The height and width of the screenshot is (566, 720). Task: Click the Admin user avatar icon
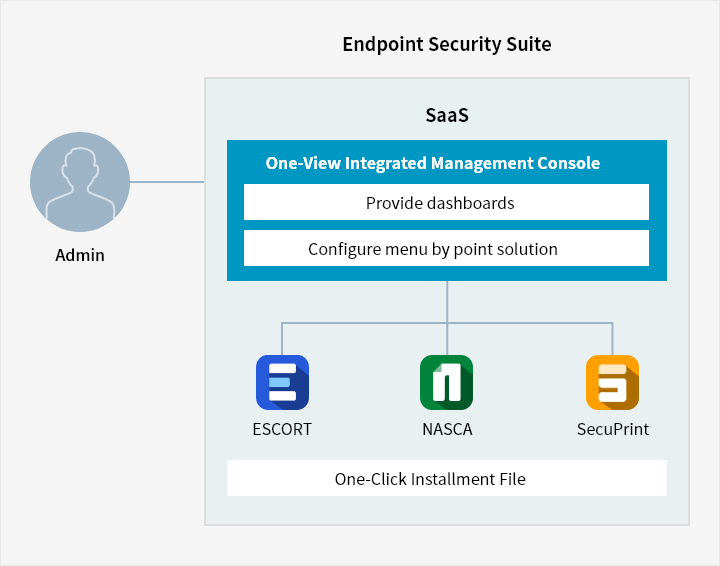[x=80, y=182]
